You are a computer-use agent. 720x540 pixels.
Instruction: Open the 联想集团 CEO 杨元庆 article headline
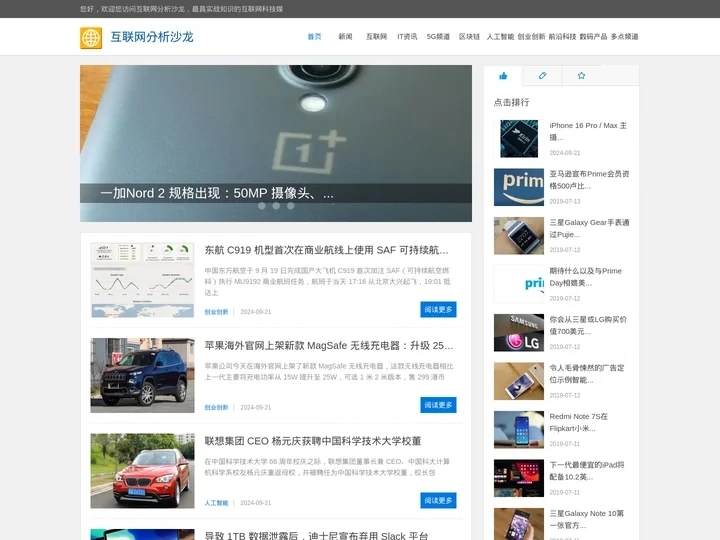coord(313,441)
